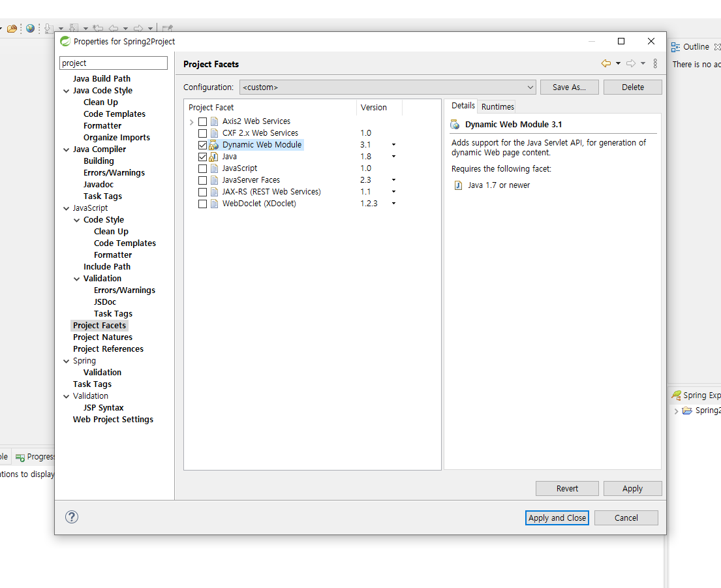Open the Java version dropdown
This screenshot has width=721, height=588.
pos(393,157)
